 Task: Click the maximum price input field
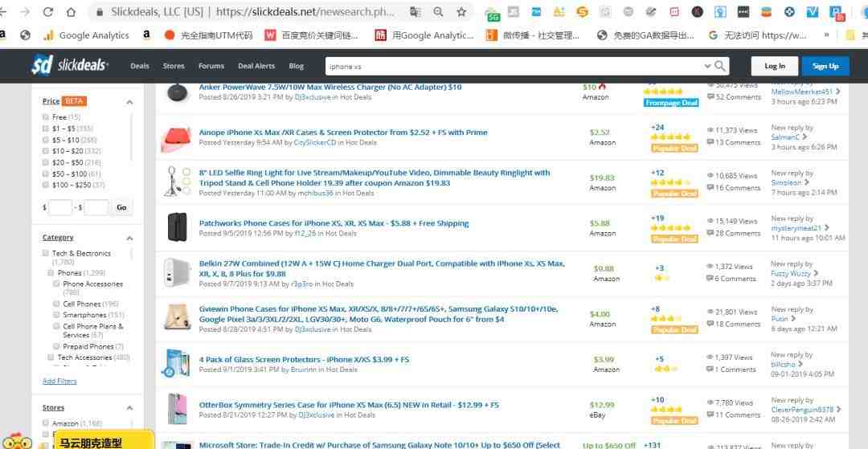tap(96, 207)
